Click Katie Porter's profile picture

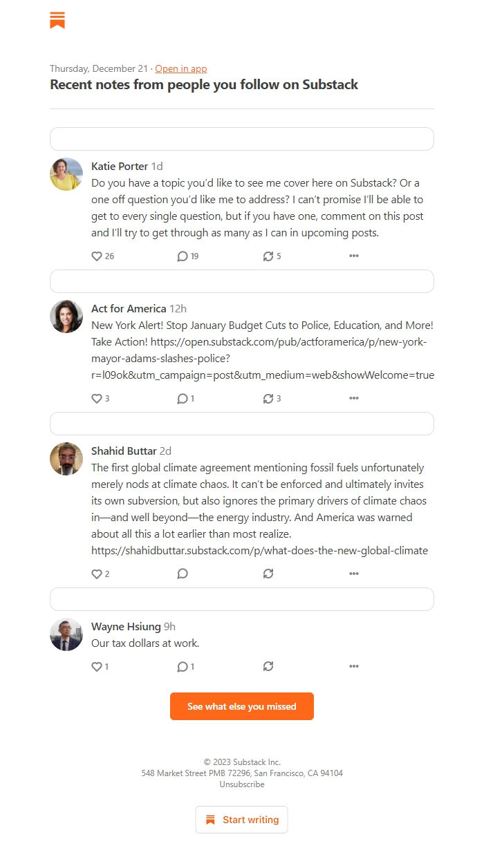coord(66,173)
